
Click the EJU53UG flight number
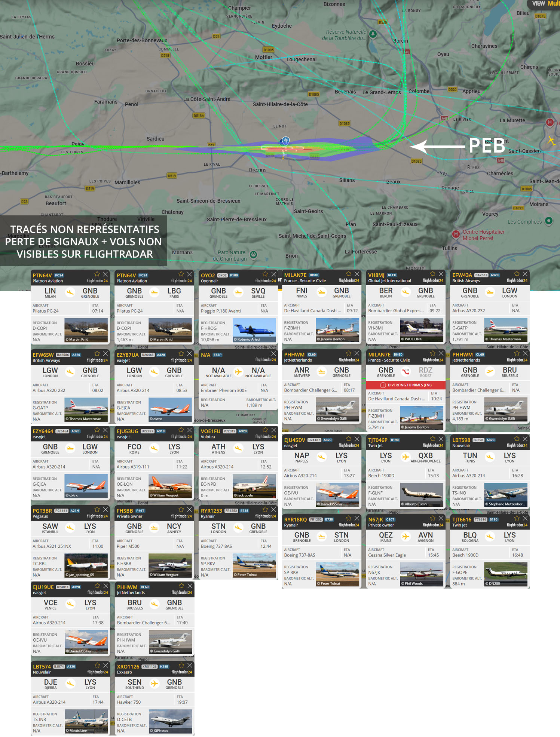tap(128, 431)
